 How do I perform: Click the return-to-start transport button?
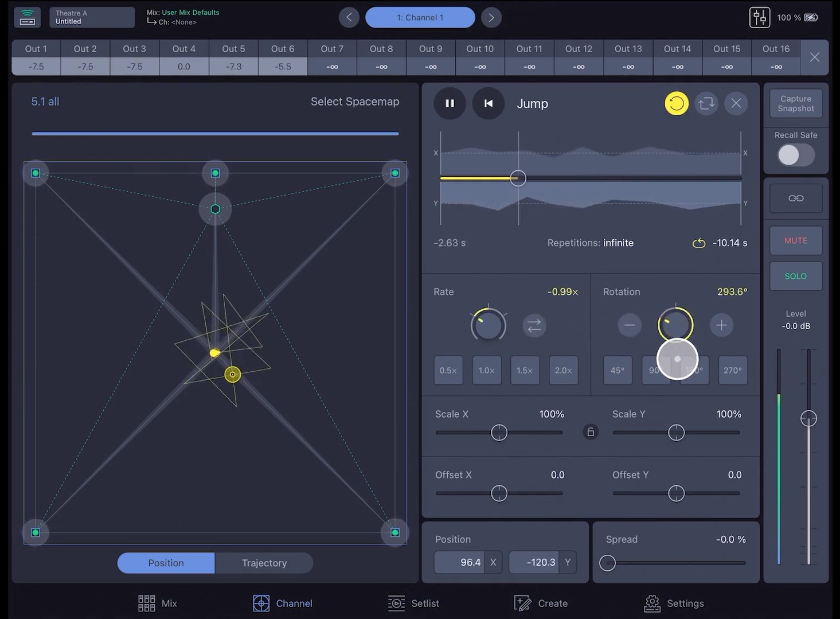(x=488, y=103)
